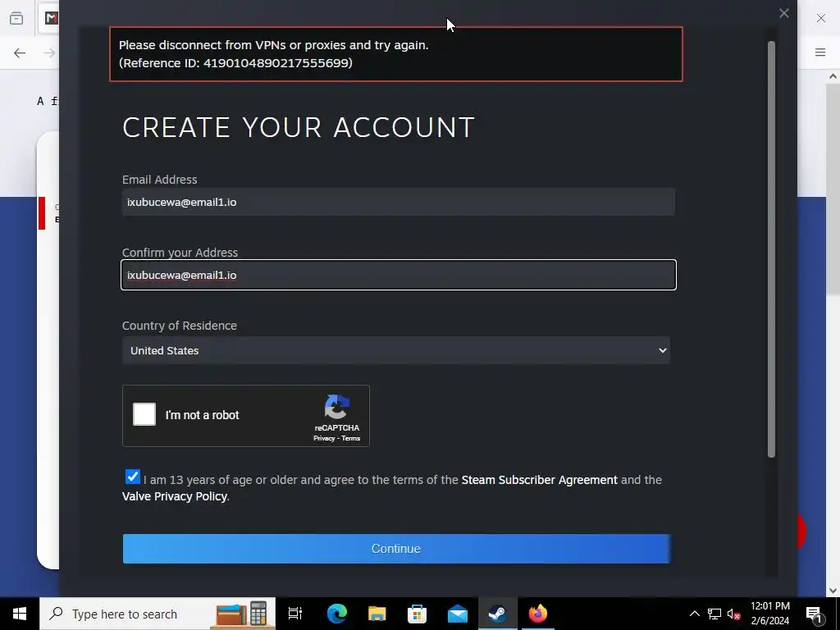Open reCAPTCHA Privacy link
Image resolution: width=840 pixels, height=630 pixels.
pyautogui.click(x=324, y=438)
